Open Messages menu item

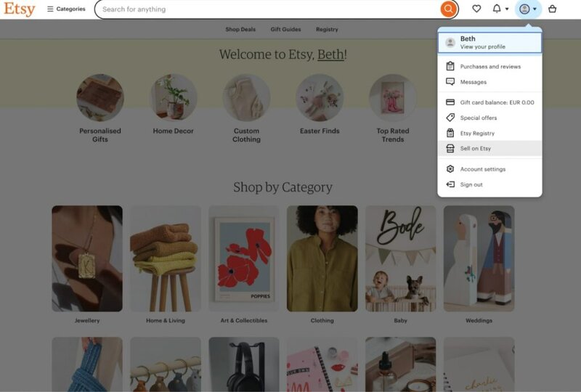coord(489,82)
